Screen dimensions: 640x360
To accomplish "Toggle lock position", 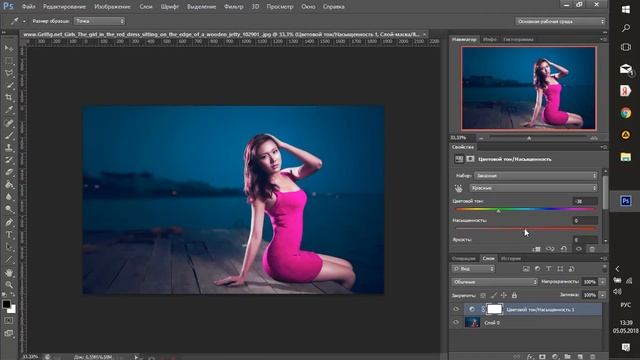I will tap(504, 295).
